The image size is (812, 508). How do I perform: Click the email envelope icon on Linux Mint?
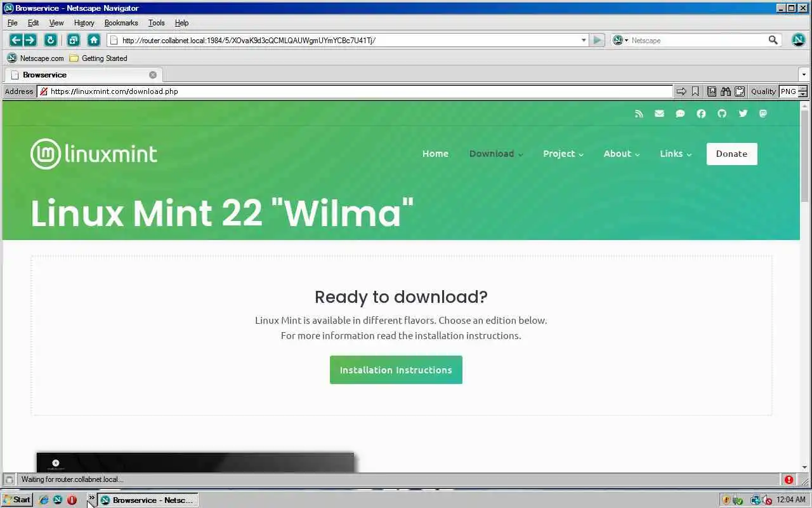[x=660, y=114]
